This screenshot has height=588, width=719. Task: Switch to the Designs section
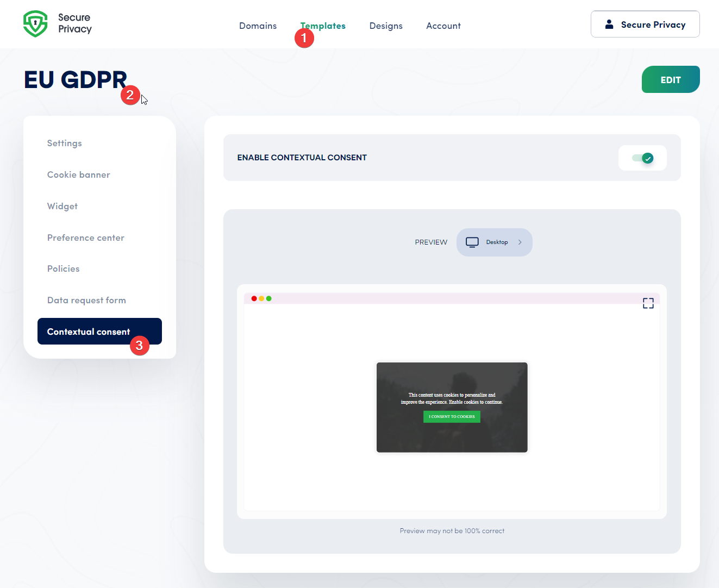click(386, 26)
